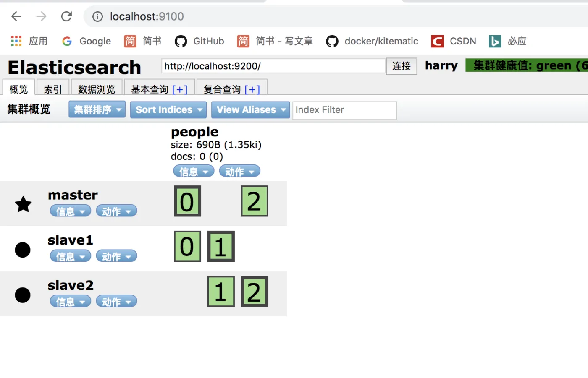Image resolution: width=588 pixels, height=378 pixels.
Task: Click the slave2 node name
Action: point(71,285)
